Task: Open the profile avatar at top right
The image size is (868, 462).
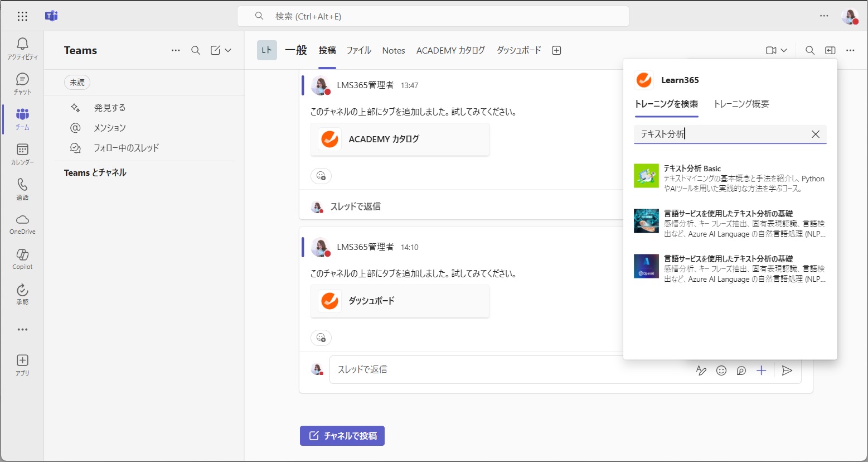Action: pyautogui.click(x=850, y=16)
